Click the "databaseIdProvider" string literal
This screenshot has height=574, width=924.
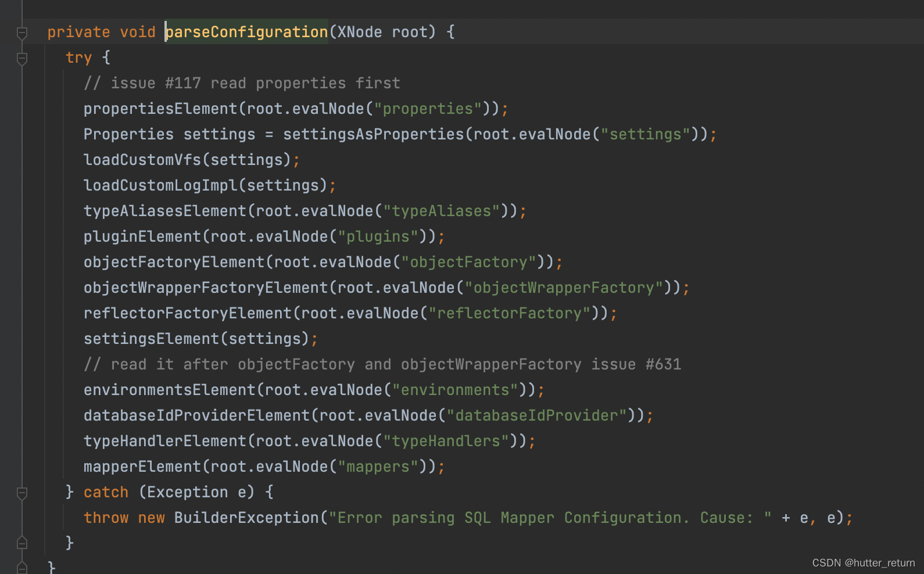pos(536,415)
